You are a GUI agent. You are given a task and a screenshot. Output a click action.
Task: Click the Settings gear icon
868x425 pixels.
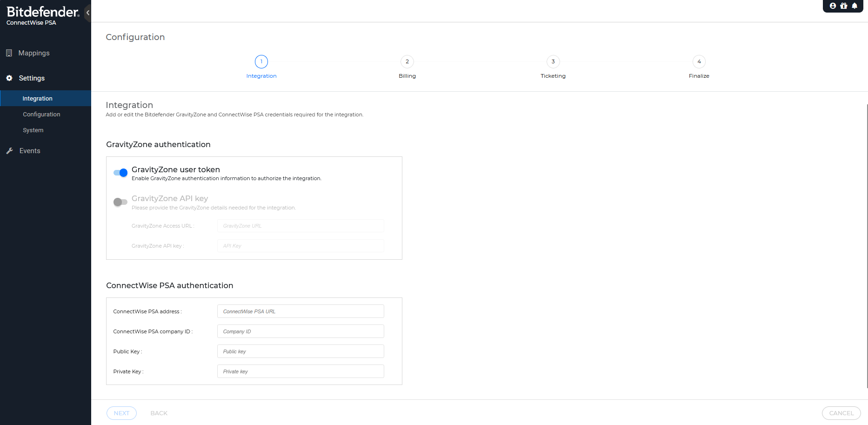pyautogui.click(x=9, y=78)
